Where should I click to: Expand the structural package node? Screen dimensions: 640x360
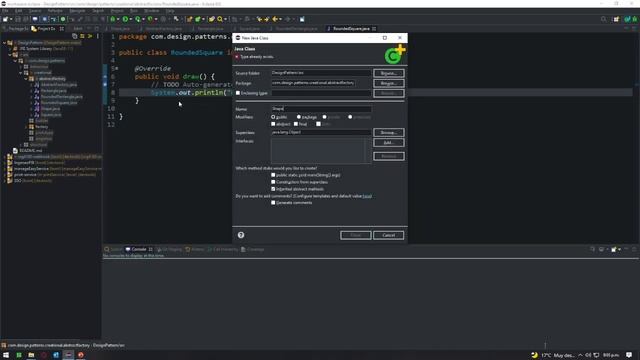[21, 145]
